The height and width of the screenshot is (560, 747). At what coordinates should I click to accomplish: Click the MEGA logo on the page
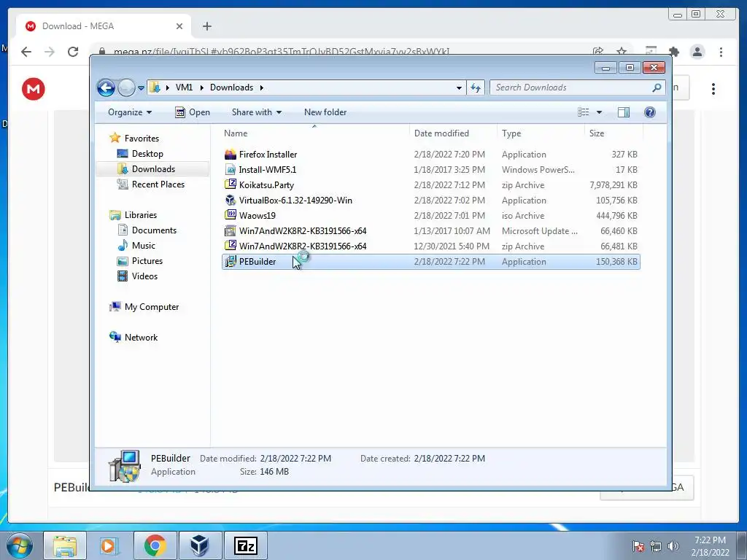pyautogui.click(x=34, y=88)
